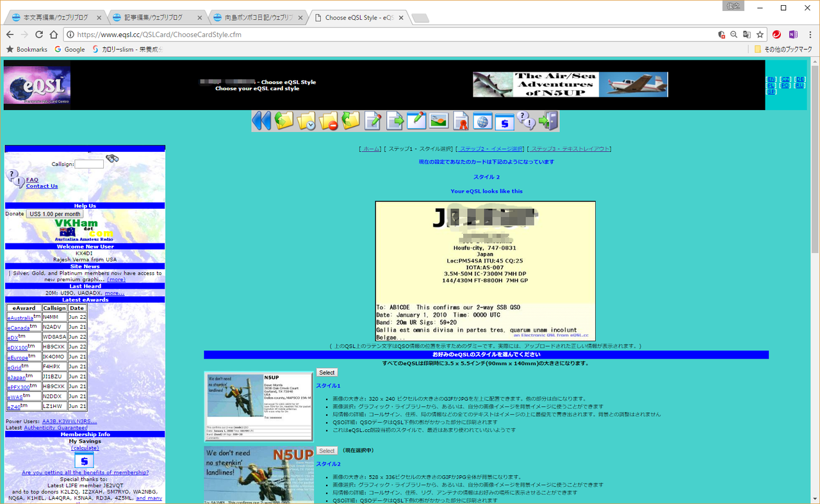Open the folder icon with green incoming arrow
The image size is (820, 504).
click(284, 120)
